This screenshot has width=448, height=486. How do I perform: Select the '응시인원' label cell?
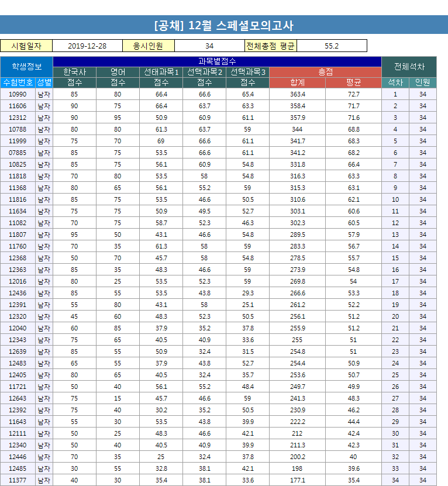point(148,46)
